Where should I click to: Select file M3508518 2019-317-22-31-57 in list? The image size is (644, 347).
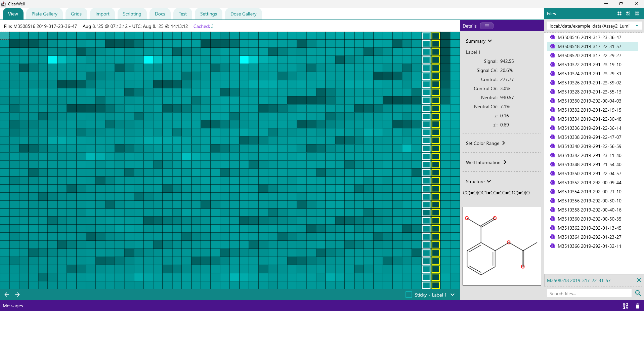(x=593, y=46)
